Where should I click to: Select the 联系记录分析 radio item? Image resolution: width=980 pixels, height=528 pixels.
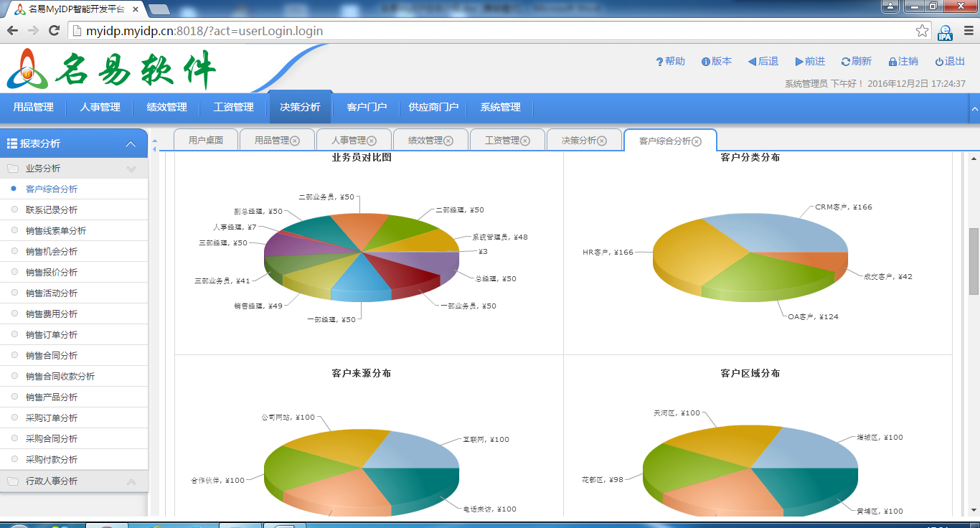pyautogui.click(x=14, y=209)
